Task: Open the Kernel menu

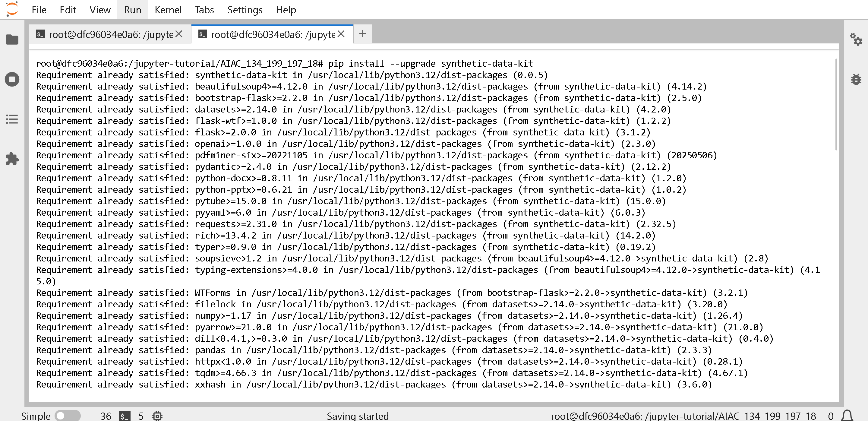Action: point(168,10)
